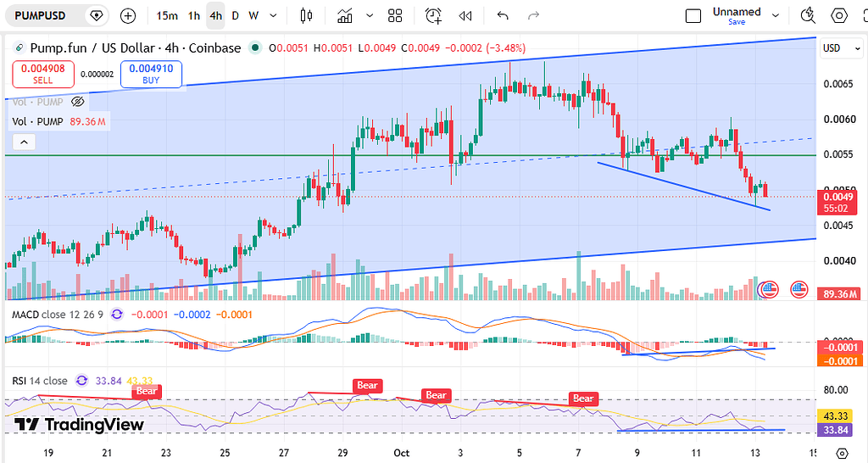Click the SELL 0.004908 button
The width and height of the screenshot is (868, 463).
tap(43, 75)
